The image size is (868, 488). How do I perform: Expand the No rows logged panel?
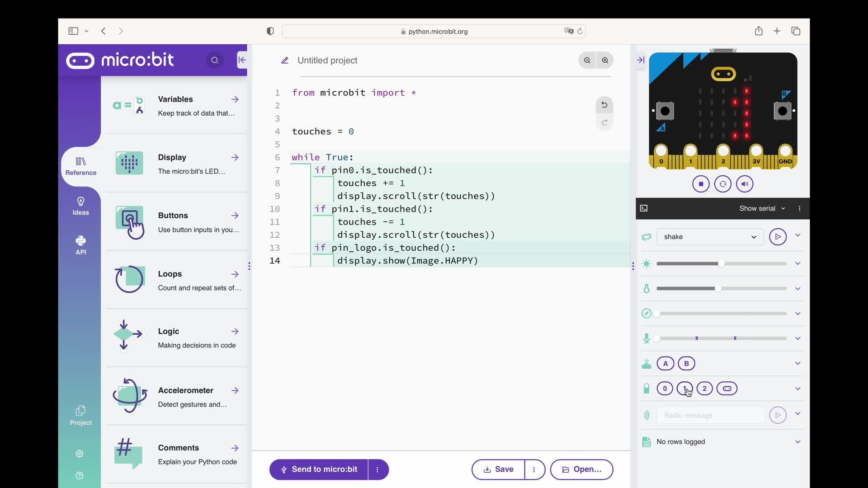pyautogui.click(x=797, y=442)
